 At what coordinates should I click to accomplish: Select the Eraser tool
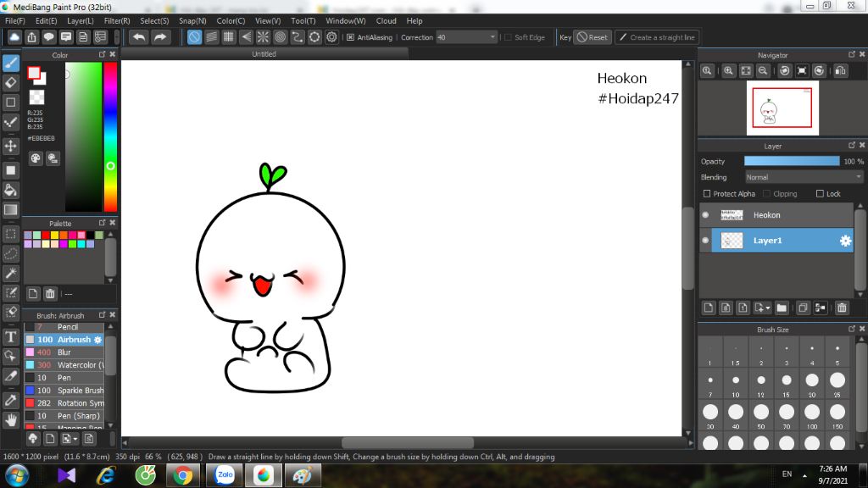pos(11,82)
